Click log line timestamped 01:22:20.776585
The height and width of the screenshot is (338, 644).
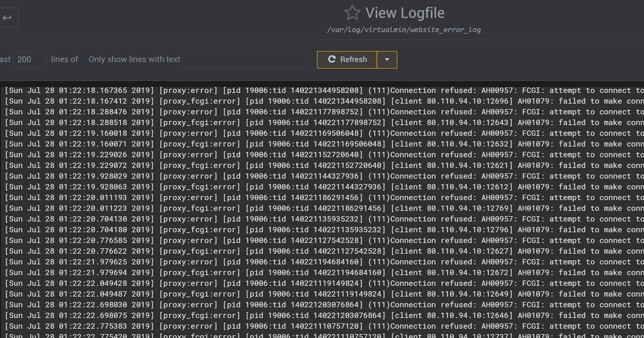point(324,240)
